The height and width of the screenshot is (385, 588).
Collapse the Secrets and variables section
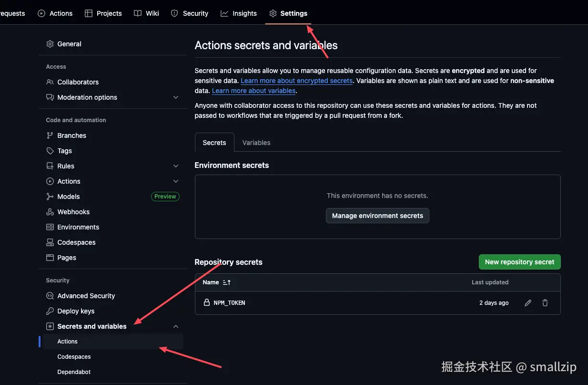(176, 326)
